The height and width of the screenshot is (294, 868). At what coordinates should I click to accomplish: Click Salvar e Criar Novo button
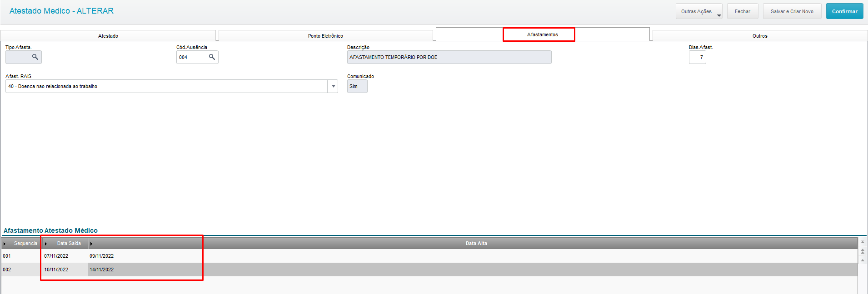[792, 11]
